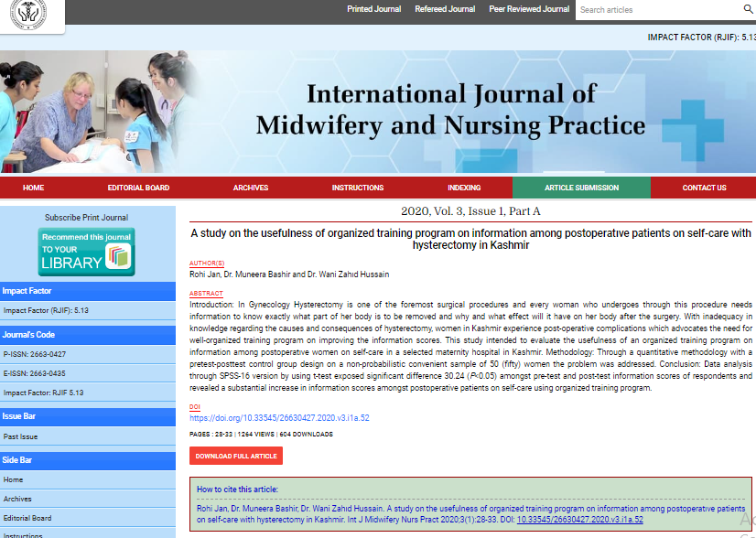
Task: Click the 604 DOWNLOADS count
Action: click(307, 435)
